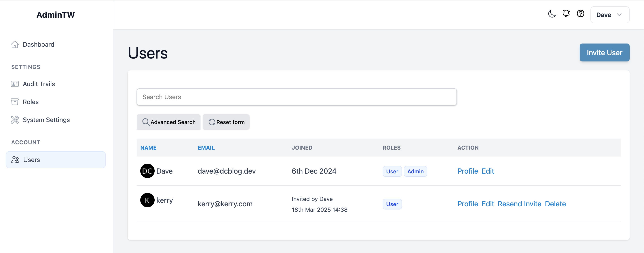Click the help question mark icon
644x253 pixels.
[x=580, y=13]
